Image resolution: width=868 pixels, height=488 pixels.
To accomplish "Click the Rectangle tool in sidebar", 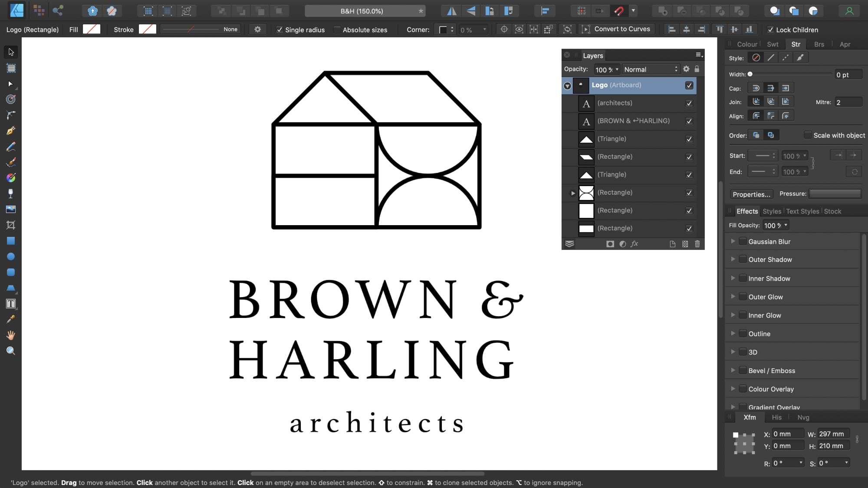I will tap(11, 241).
